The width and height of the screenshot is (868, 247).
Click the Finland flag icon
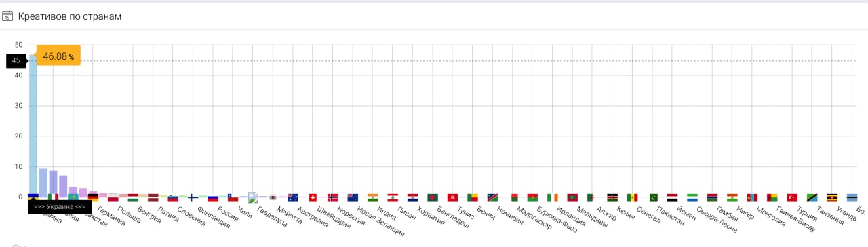pyautogui.click(x=193, y=197)
